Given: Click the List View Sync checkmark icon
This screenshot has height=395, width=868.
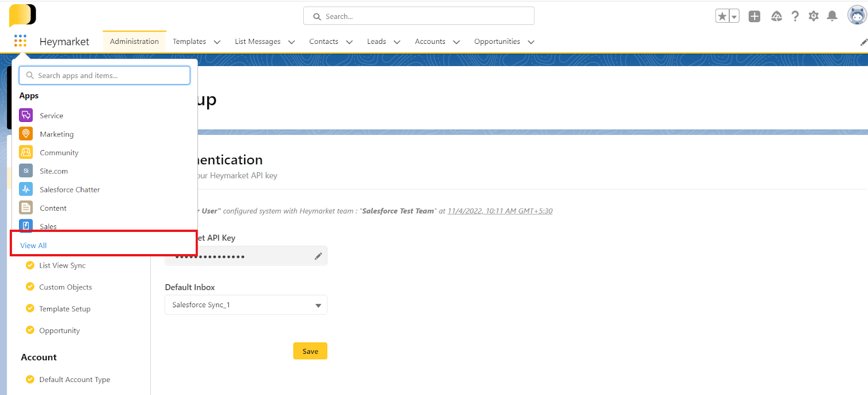Looking at the screenshot, I should (30, 265).
